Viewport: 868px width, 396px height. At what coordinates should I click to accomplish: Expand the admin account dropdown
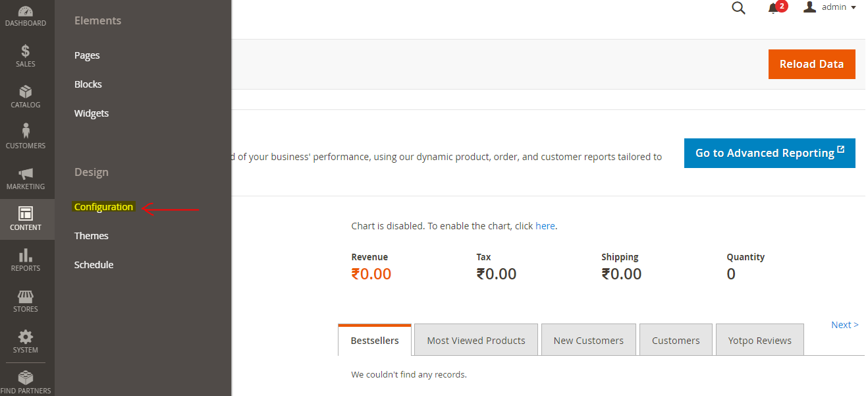[831, 7]
